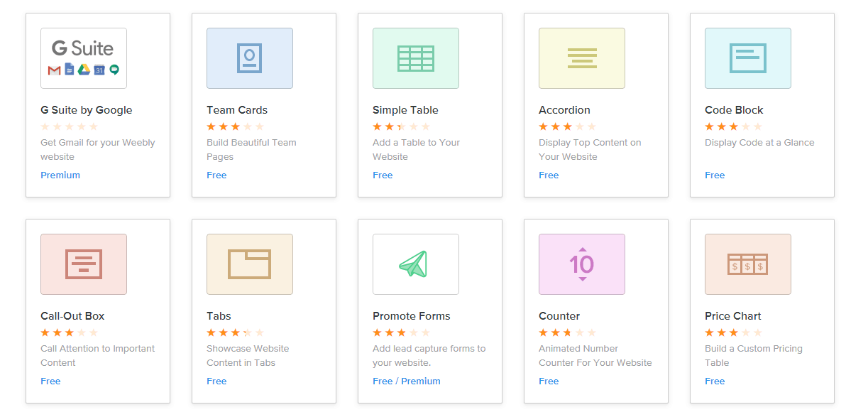
Task: Click the Free link under Tabs
Action: (x=216, y=381)
